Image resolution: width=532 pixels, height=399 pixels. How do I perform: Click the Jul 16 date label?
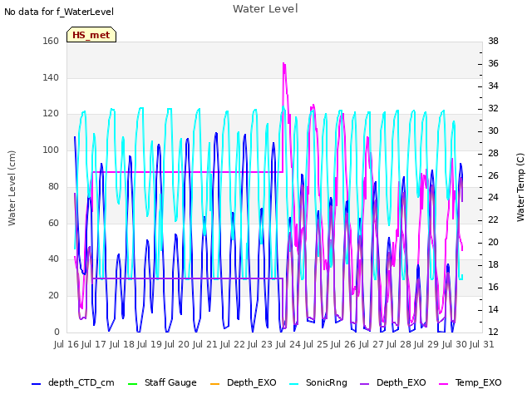point(66,344)
